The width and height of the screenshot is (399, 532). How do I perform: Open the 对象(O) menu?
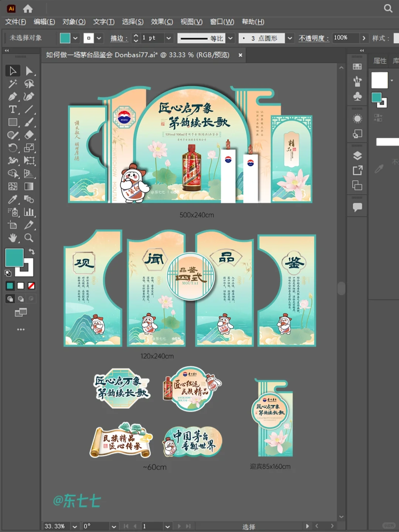74,22
